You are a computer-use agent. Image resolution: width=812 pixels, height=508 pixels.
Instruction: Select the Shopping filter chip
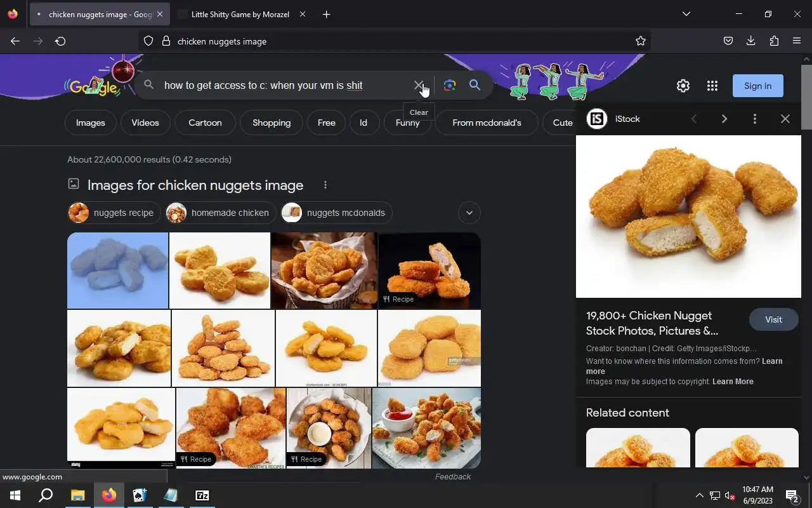(272, 123)
